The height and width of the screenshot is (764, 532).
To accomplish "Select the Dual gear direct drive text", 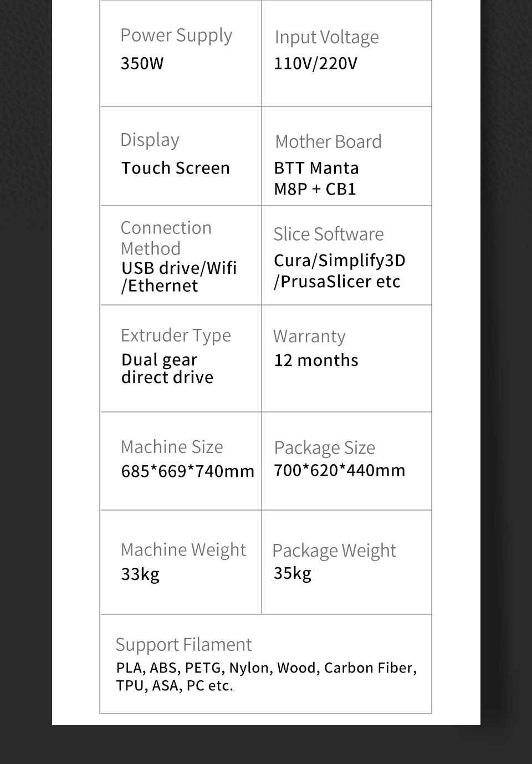I will 167,369.
